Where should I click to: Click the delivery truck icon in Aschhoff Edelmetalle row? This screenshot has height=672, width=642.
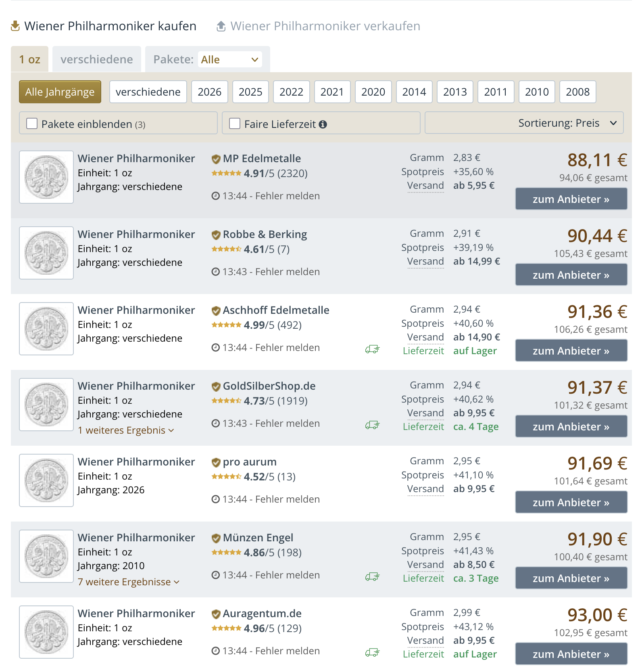tap(373, 349)
